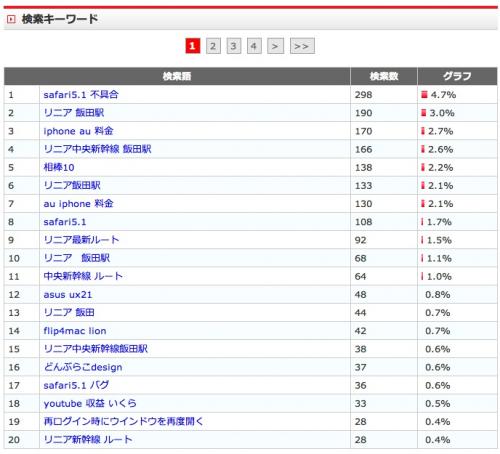500x454 pixels.
Task: Click the red arrow icon beside 検索キーワード
Action: click(x=11, y=19)
